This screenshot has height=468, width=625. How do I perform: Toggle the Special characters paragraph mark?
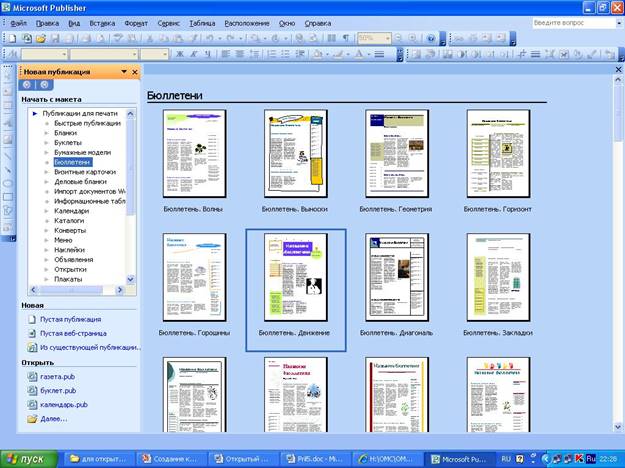click(x=346, y=38)
